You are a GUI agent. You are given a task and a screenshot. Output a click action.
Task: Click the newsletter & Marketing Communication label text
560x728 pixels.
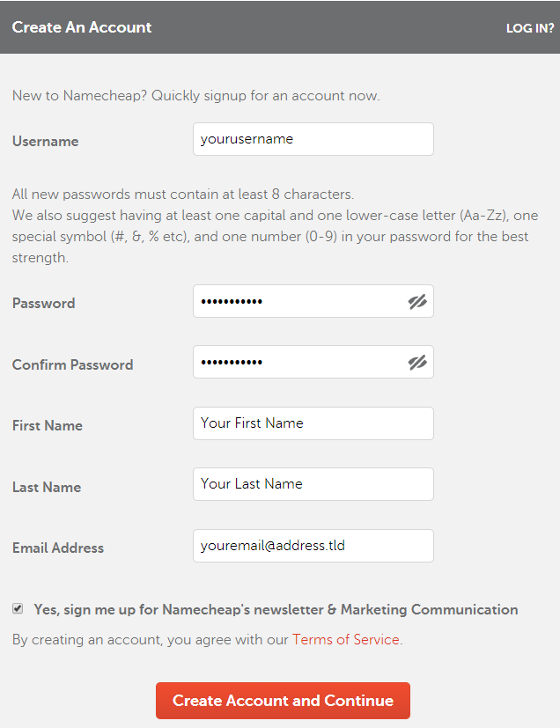pos(276,609)
